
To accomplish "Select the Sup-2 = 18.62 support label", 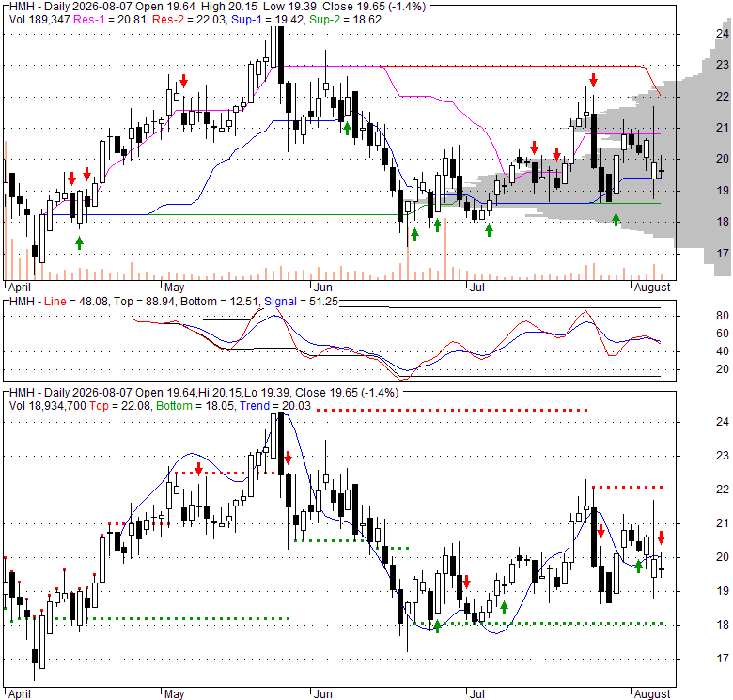I will click(345, 20).
